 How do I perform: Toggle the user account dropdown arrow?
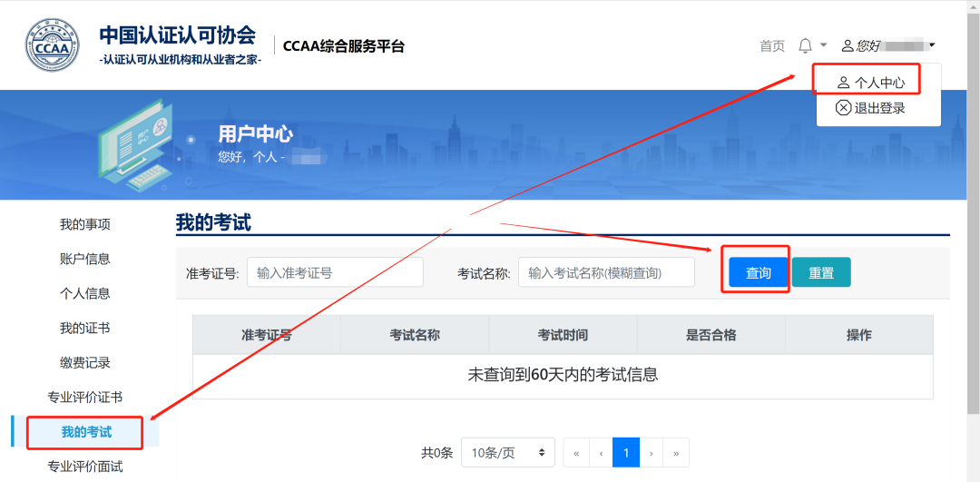tap(932, 45)
